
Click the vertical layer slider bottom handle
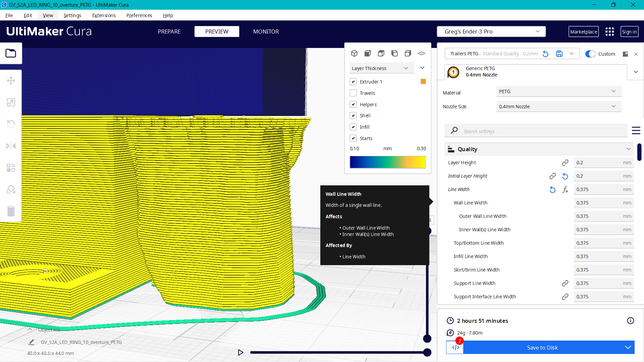pos(427,339)
